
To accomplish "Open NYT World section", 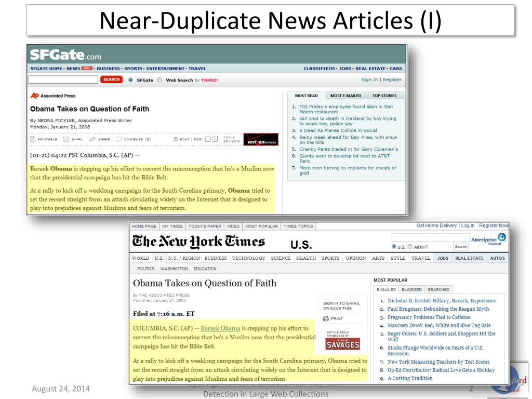I will point(140,258).
